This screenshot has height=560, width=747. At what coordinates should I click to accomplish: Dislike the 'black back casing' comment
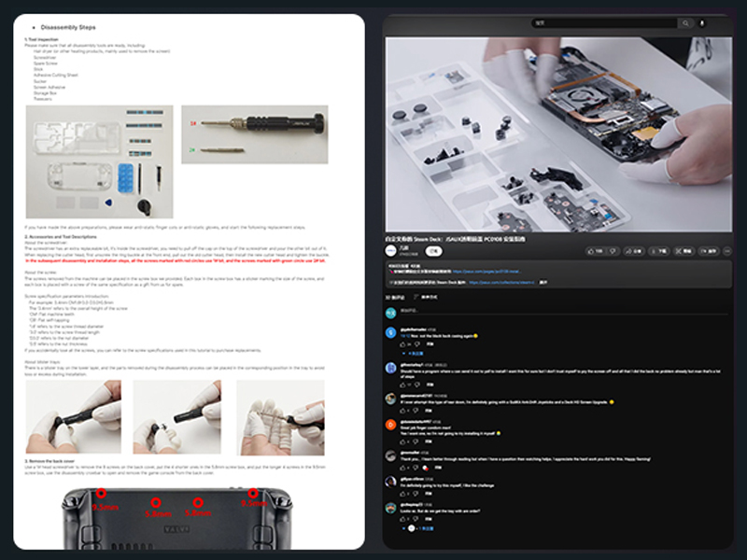tap(416, 344)
